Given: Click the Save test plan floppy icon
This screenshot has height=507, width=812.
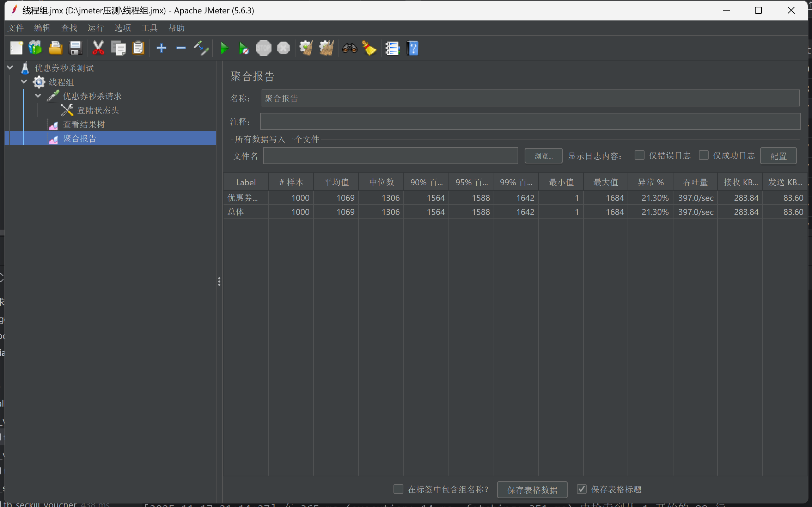Looking at the screenshot, I should (x=75, y=48).
